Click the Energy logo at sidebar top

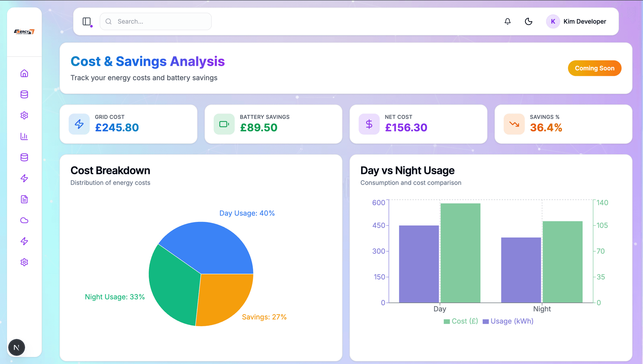[x=24, y=32]
